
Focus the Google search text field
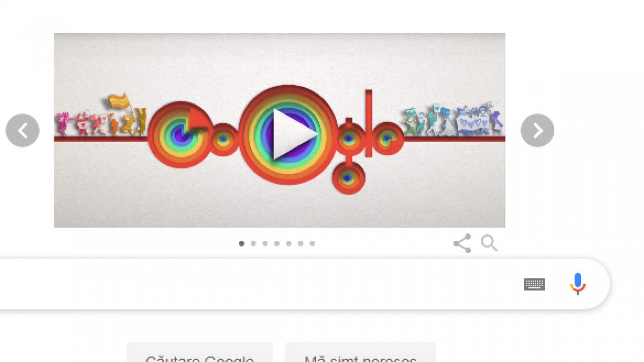[258, 284]
